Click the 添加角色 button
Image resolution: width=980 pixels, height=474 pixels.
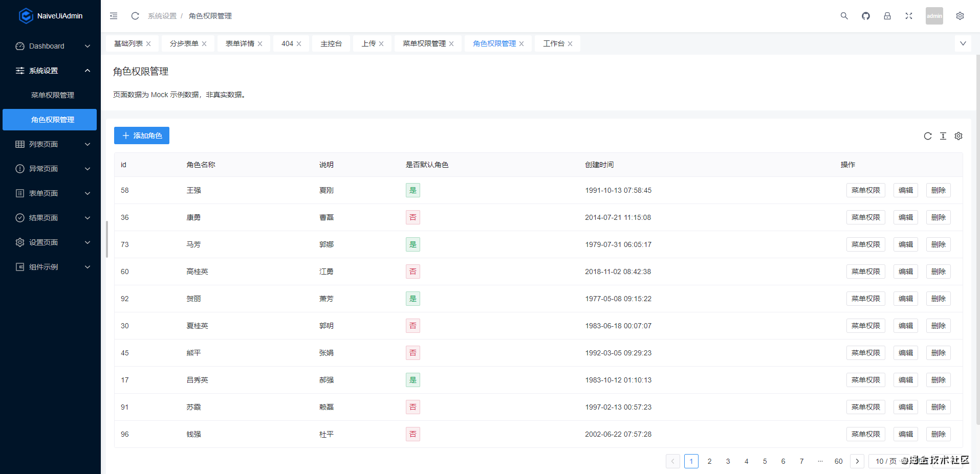[x=142, y=136]
